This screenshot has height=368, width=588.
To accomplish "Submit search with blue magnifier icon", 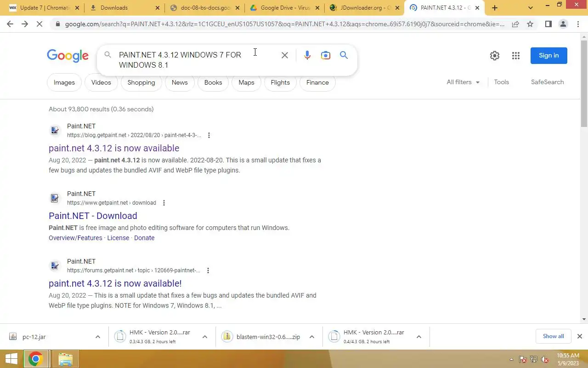I will 344,55.
